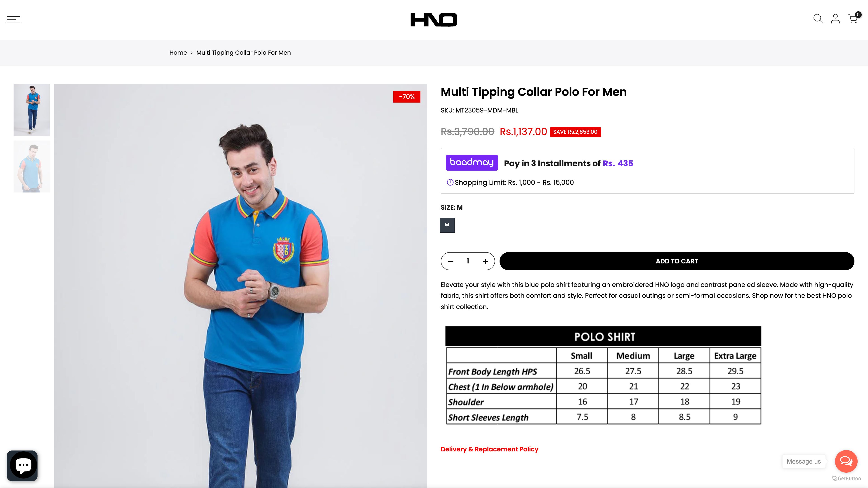868x488 pixels.
Task: Open the account profile icon
Action: click(835, 19)
